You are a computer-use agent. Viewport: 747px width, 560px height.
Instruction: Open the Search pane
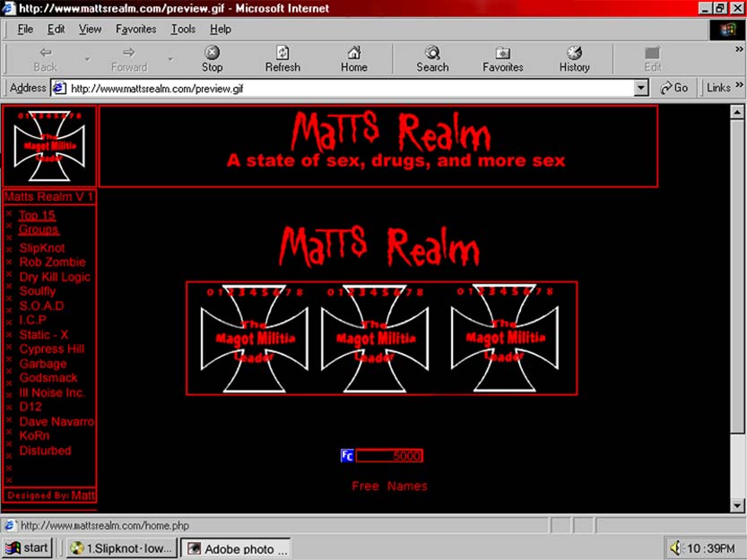(x=432, y=59)
